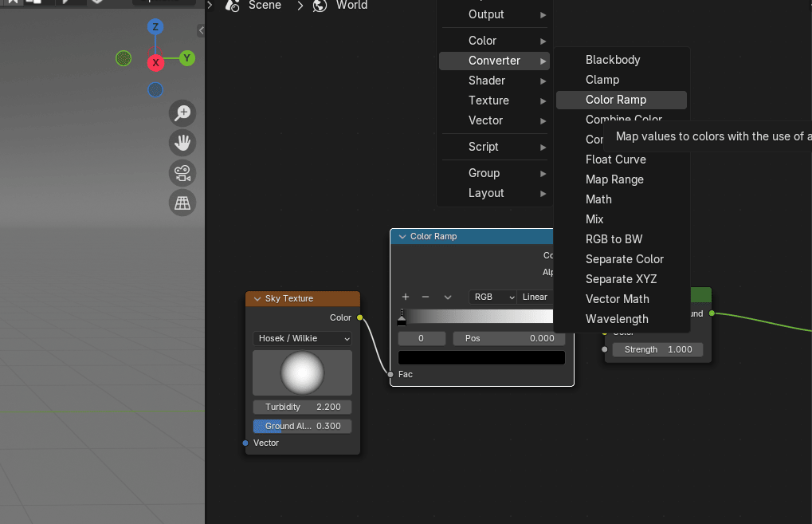Collapse the Sky Texture node

pos(257,298)
